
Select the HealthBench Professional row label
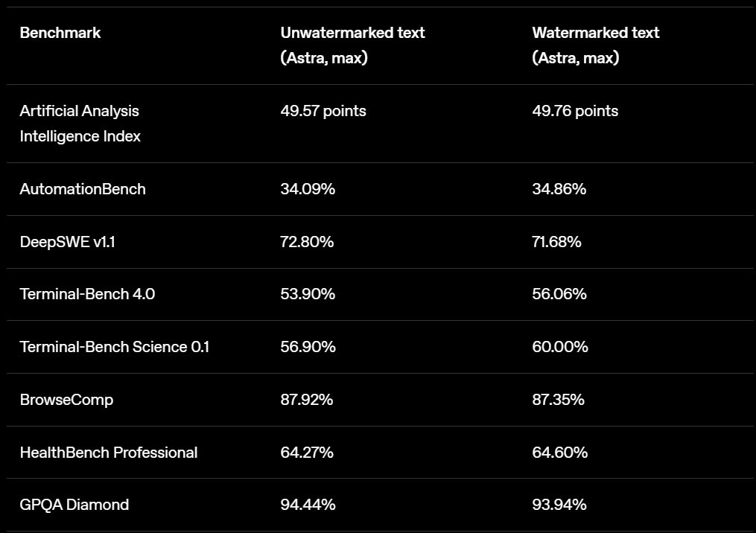109,453
